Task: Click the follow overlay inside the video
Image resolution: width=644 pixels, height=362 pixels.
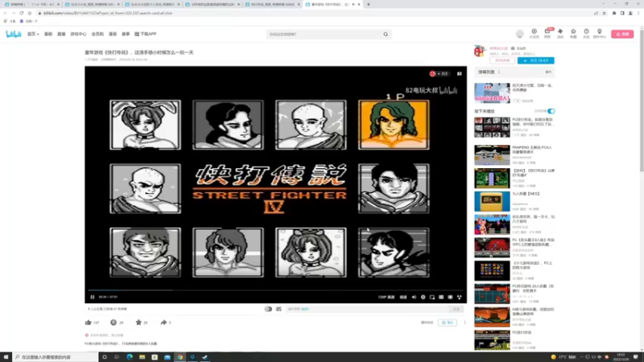Action: (x=439, y=74)
